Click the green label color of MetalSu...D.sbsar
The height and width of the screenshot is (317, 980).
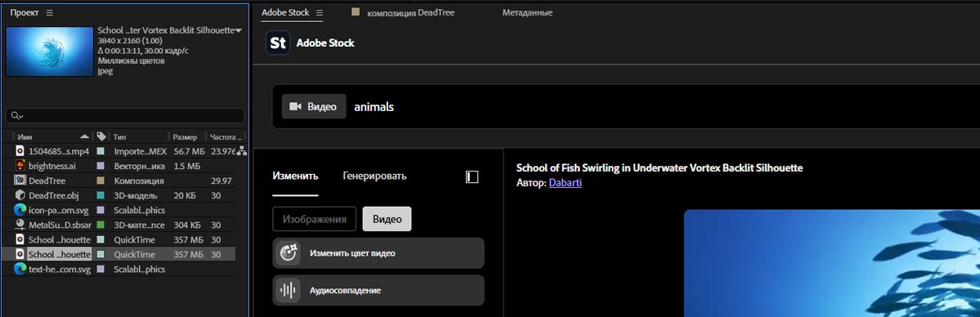tap(101, 225)
